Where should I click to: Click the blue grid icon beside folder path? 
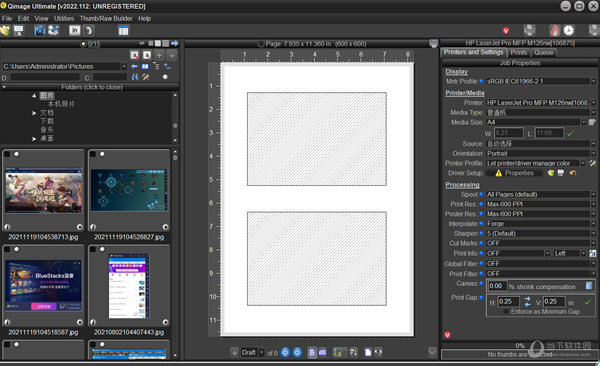[145, 66]
